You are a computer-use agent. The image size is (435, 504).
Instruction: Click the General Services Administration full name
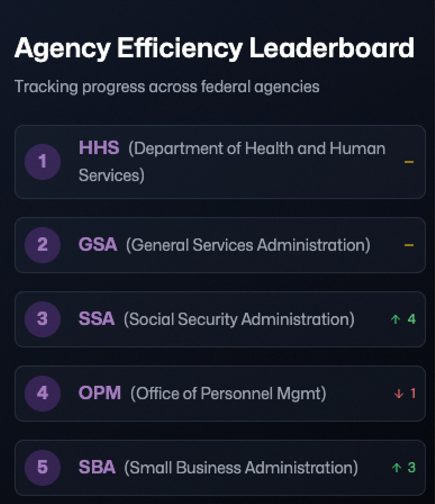point(248,245)
